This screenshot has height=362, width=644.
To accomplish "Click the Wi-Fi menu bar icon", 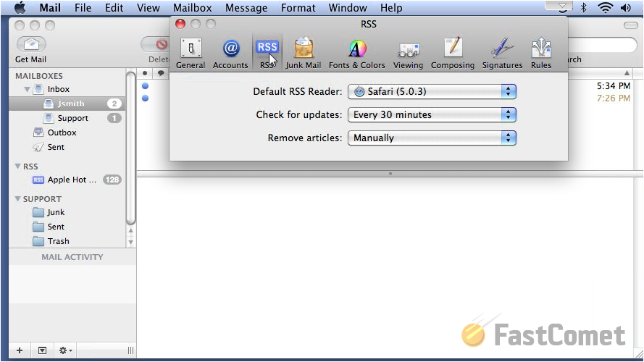I will coord(606,7).
